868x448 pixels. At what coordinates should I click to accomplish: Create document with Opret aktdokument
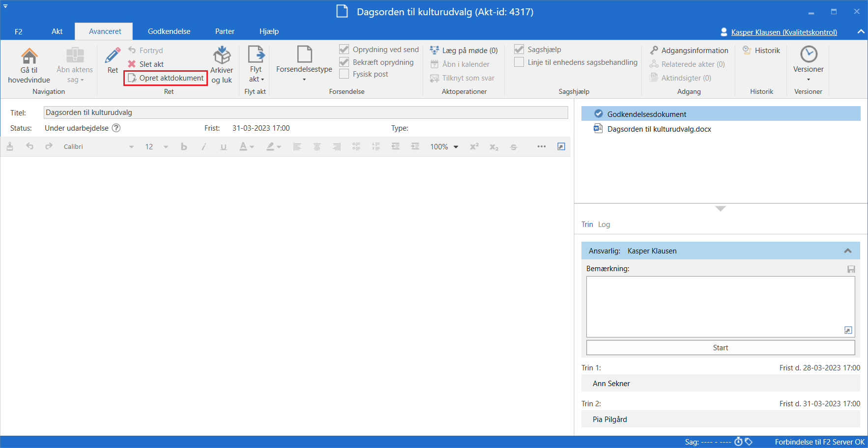click(x=166, y=78)
